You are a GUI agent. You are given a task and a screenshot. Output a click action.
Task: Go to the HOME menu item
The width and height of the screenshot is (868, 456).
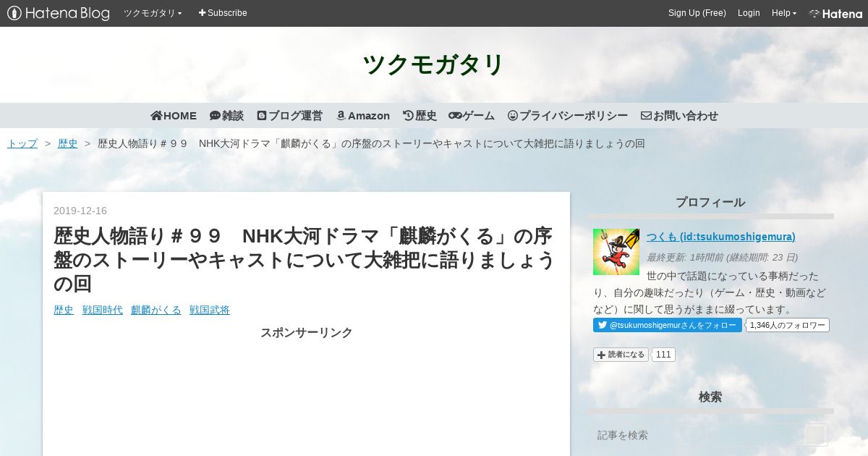point(174,116)
